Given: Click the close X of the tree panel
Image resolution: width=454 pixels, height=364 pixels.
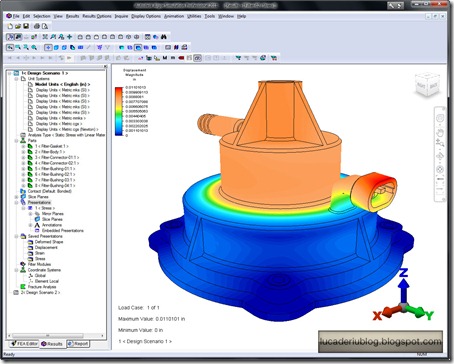Looking at the screenshot, I should (105, 66).
